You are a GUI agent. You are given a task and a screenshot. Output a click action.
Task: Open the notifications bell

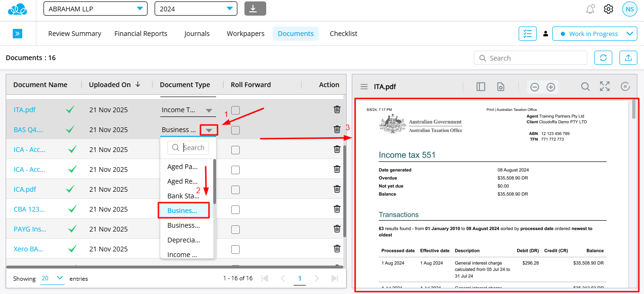pyautogui.click(x=590, y=9)
